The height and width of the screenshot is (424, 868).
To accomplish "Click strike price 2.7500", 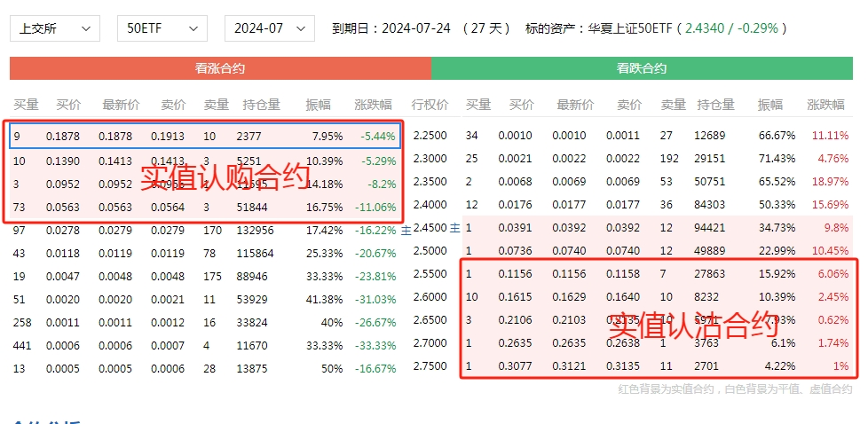I will pos(430,365).
